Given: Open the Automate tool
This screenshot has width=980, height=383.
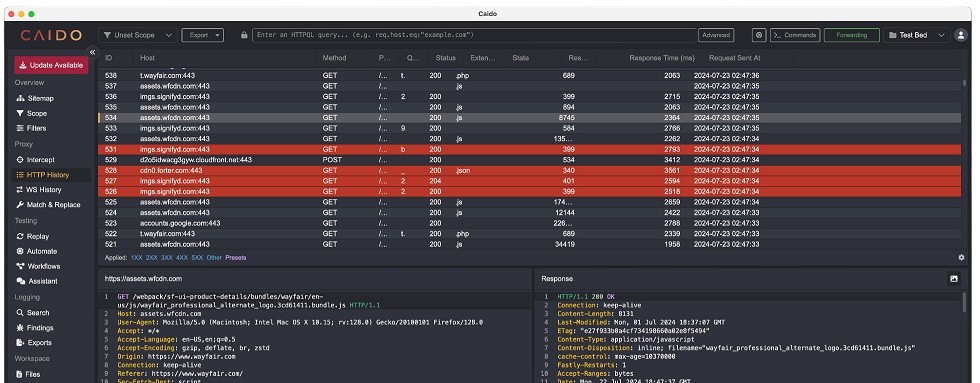Looking at the screenshot, I should pos(36,251).
